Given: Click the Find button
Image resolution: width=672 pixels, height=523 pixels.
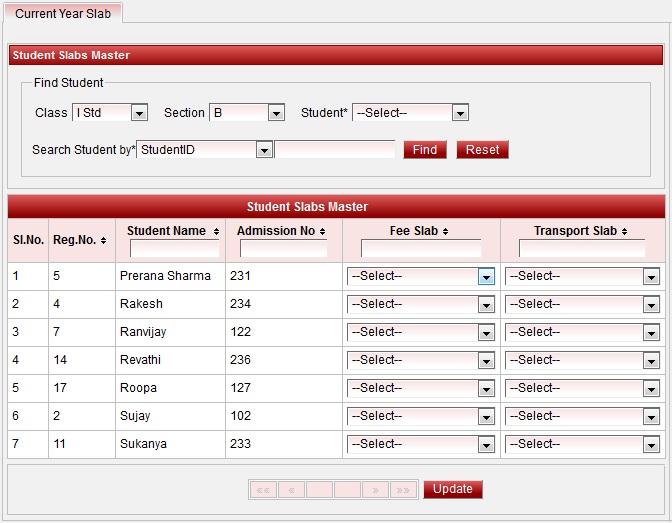Looking at the screenshot, I should coord(425,150).
